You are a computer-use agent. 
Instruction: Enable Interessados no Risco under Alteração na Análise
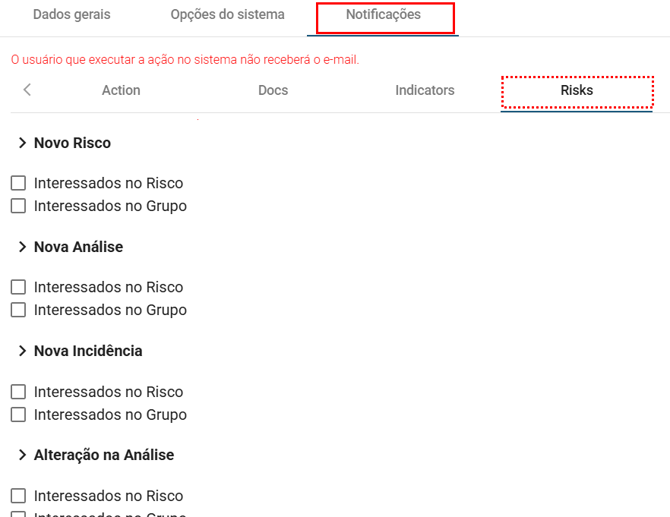(x=18, y=496)
